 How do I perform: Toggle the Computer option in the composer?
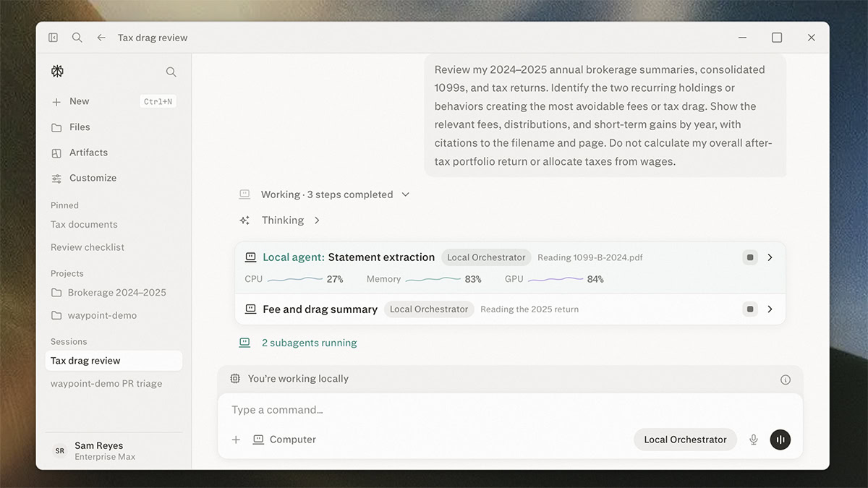(x=284, y=440)
